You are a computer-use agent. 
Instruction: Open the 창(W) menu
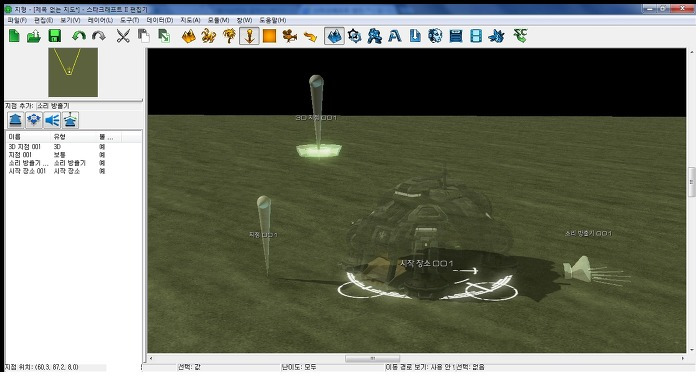pyautogui.click(x=244, y=20)
